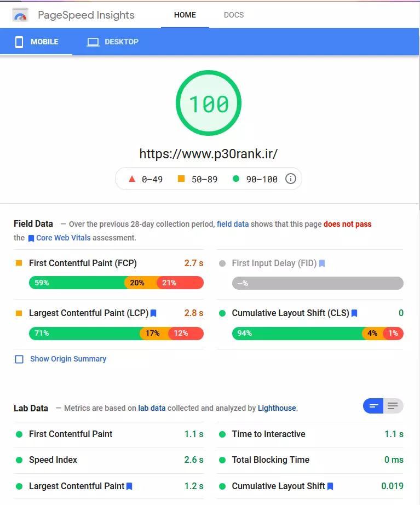This screenshot has width=420, height=505.
Task: Click bookmark icon beside lab Largest Contentful Paint
Action: click(129, 486)
